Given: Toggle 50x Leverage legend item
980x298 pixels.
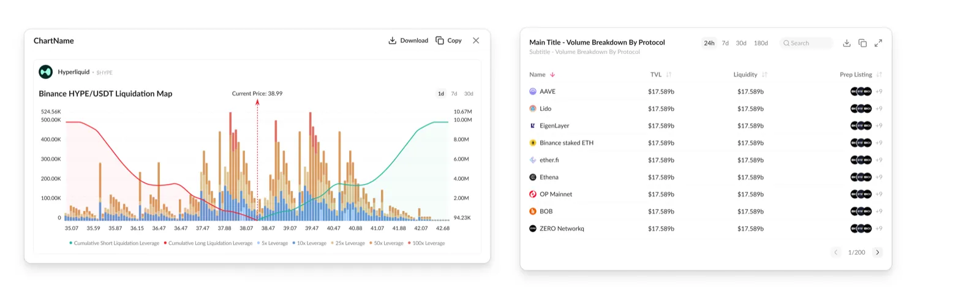Looking at the screenshot, I should (386, 243).
